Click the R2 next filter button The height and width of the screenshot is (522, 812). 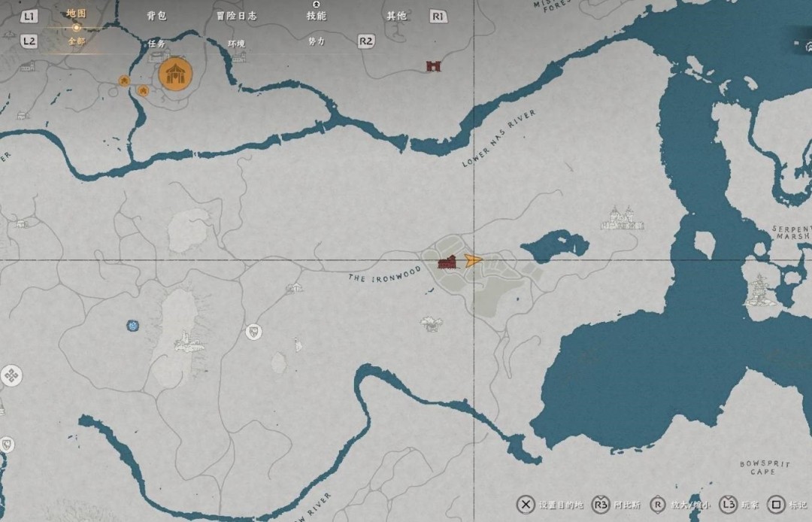tap(365, 41)
